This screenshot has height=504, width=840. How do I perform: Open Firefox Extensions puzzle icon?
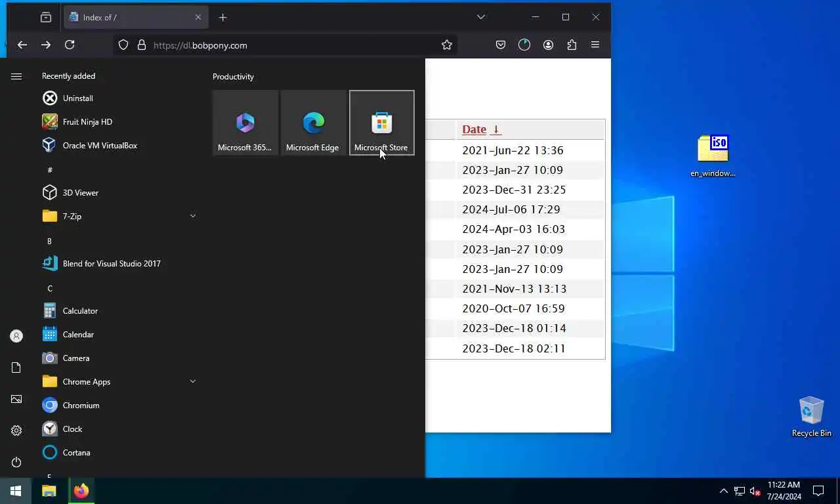572,45
